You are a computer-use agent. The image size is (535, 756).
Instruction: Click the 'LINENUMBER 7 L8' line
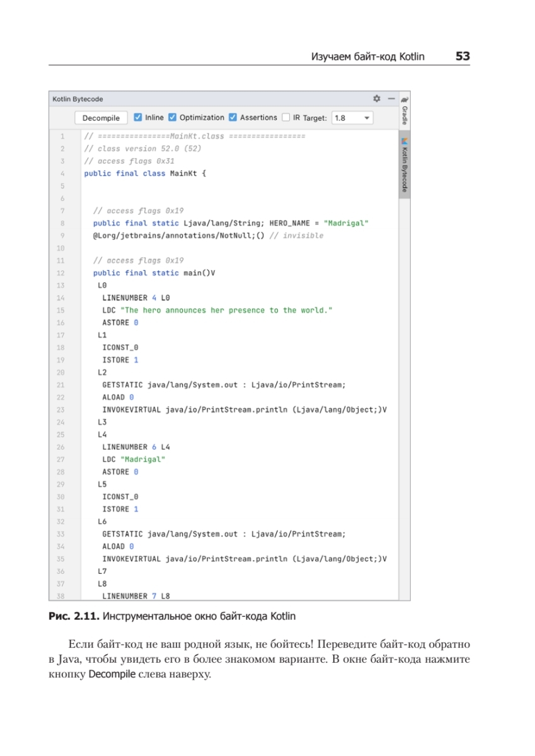click(x=136, y=595)
